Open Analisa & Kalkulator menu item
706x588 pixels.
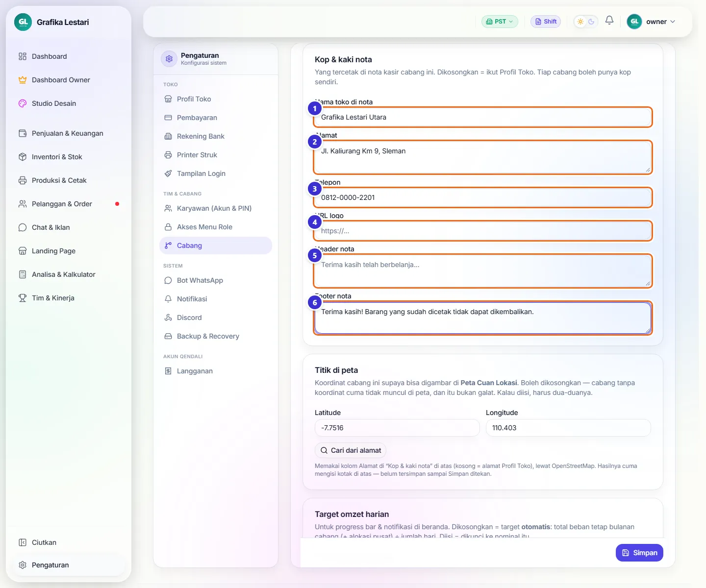[x=69, y=274]
